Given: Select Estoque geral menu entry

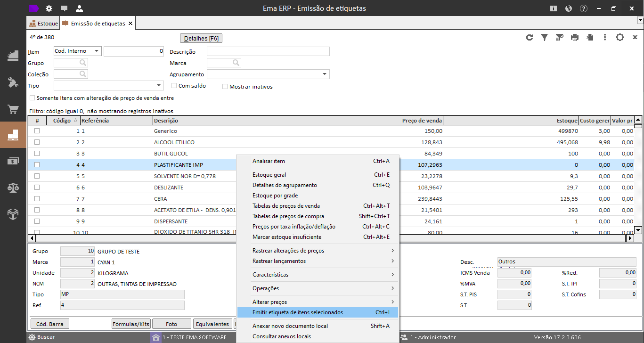Looking at the screenshot, I should click(x=318, y=175).
